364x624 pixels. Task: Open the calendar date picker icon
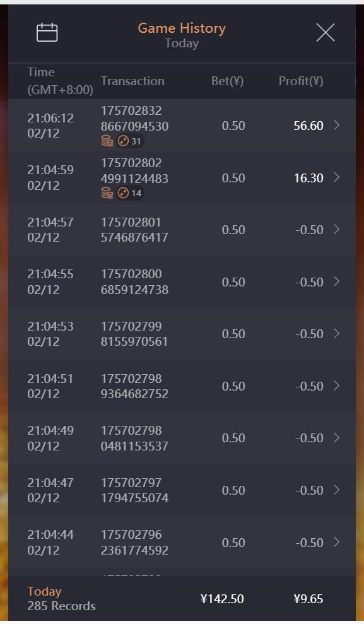pos(47,32)
